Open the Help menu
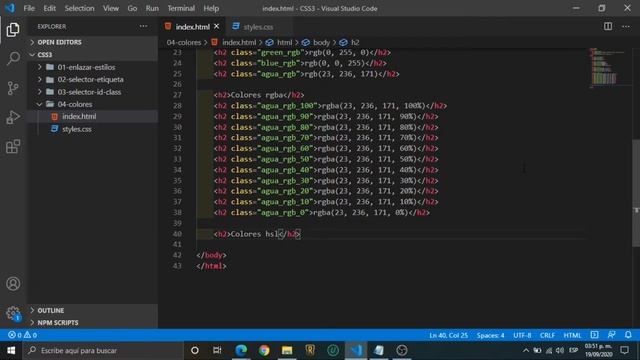The width and height of the screenshot is (640, 360). point(211,8)
